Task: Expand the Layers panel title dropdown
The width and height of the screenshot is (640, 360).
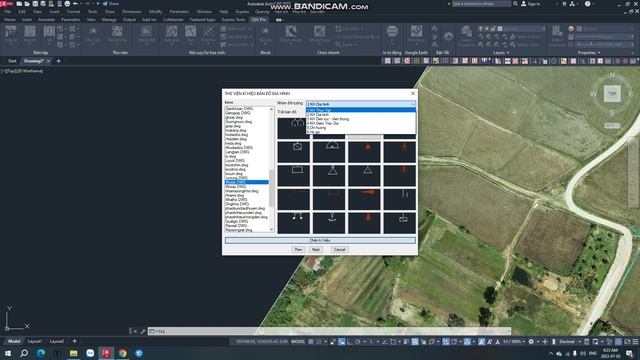Action: coord(501,53)
